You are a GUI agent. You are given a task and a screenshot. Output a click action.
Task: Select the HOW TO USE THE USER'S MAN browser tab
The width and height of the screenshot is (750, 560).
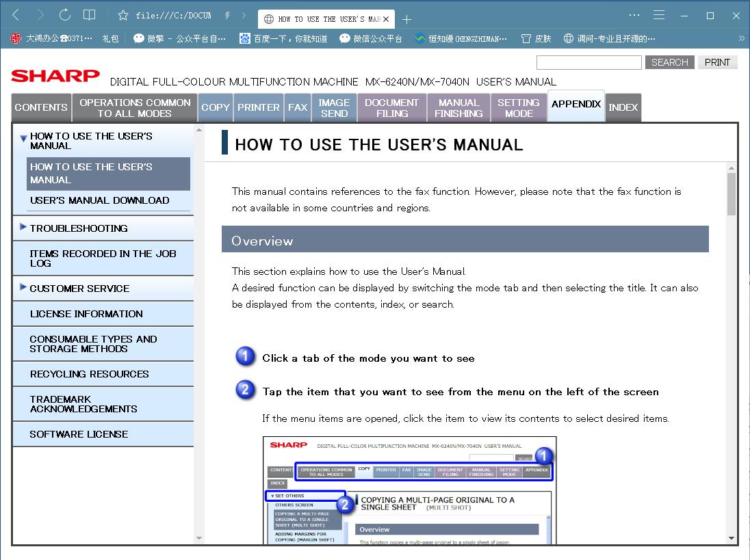coord(326,19)
